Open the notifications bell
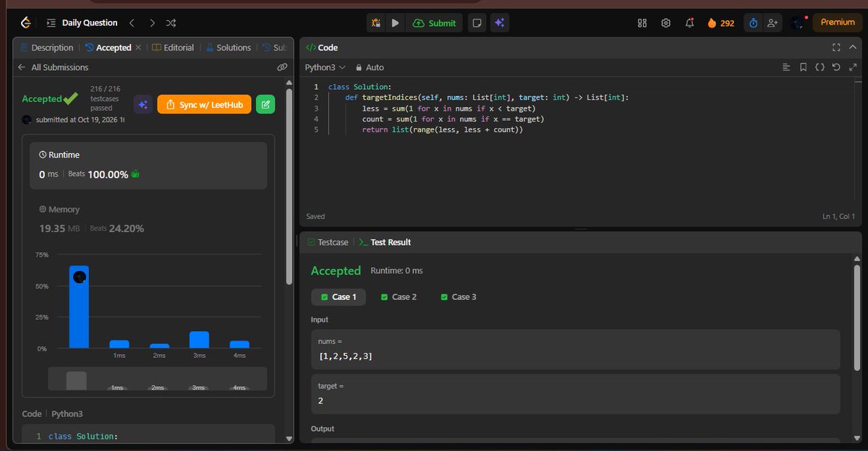868x451 pixels. click(689, 23)
